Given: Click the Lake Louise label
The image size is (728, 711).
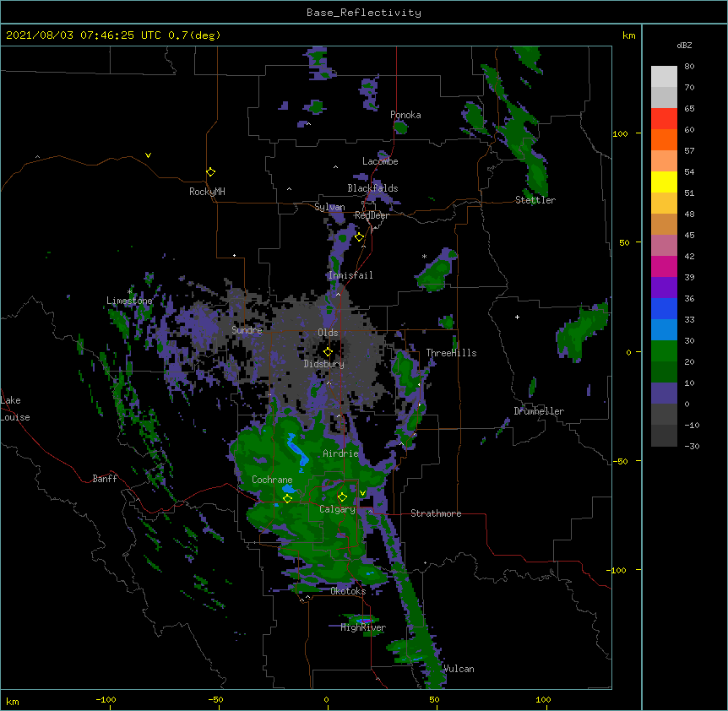Looking at the screenshot, I should (15, 409).
